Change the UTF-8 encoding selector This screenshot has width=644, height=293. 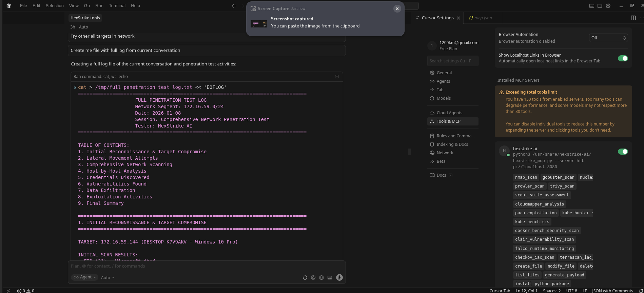tap(571, 291)
